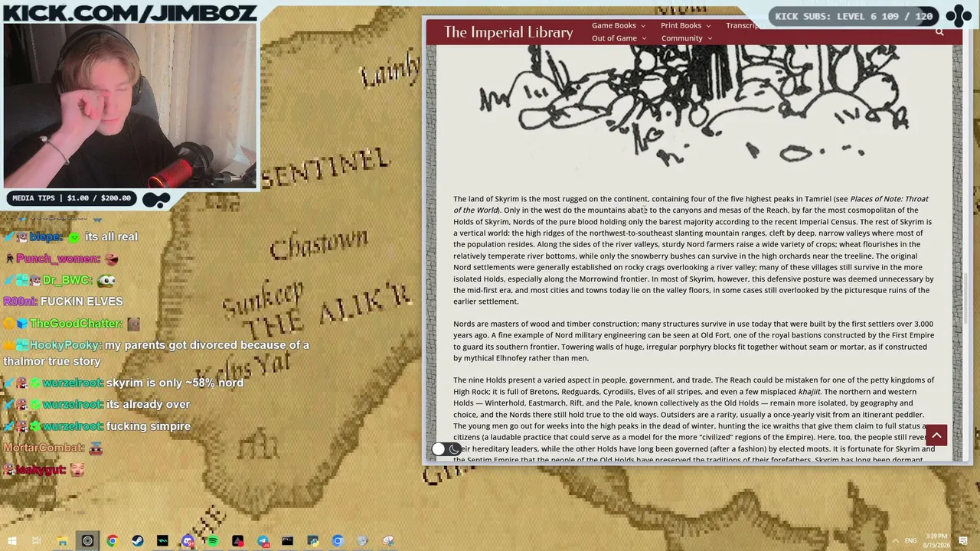
Task: Toggle the dark mode switch
Action: 446,449
